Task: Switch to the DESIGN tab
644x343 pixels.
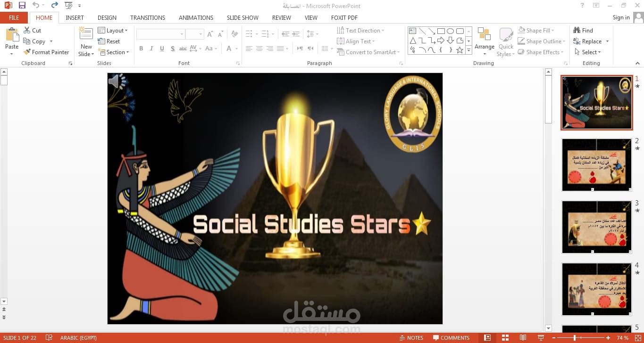Action: coord(107,17)
